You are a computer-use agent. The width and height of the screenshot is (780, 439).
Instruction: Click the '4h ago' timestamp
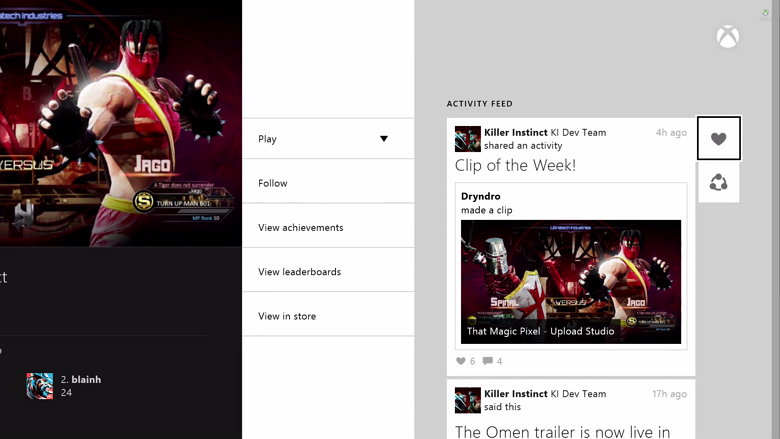point(671,133)
